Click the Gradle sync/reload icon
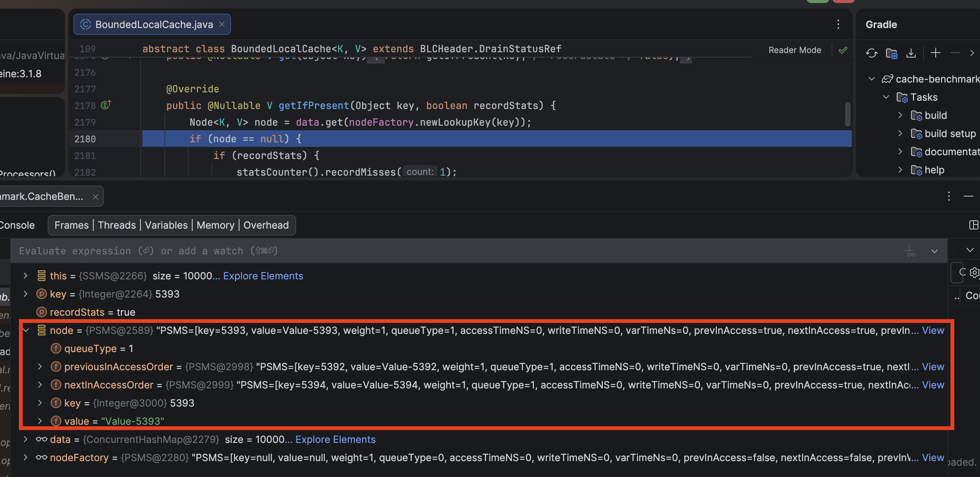Screen dimensions: 980x477 click(871, 53)
